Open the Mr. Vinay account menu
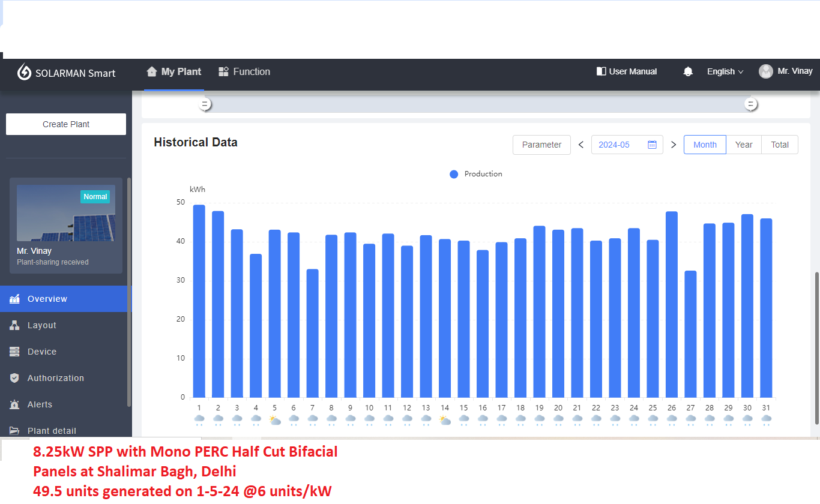Screen dimensions: 820x504 point(786,71)
